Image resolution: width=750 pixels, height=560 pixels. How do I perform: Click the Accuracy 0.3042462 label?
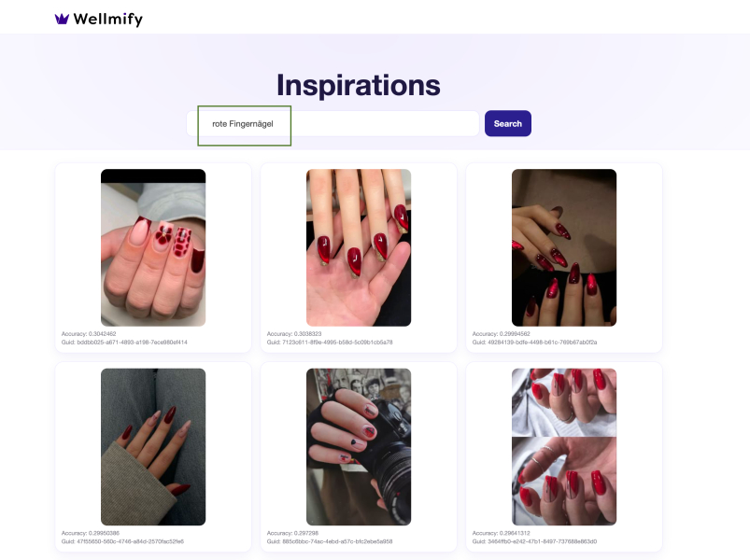click(x=89, y=334)
